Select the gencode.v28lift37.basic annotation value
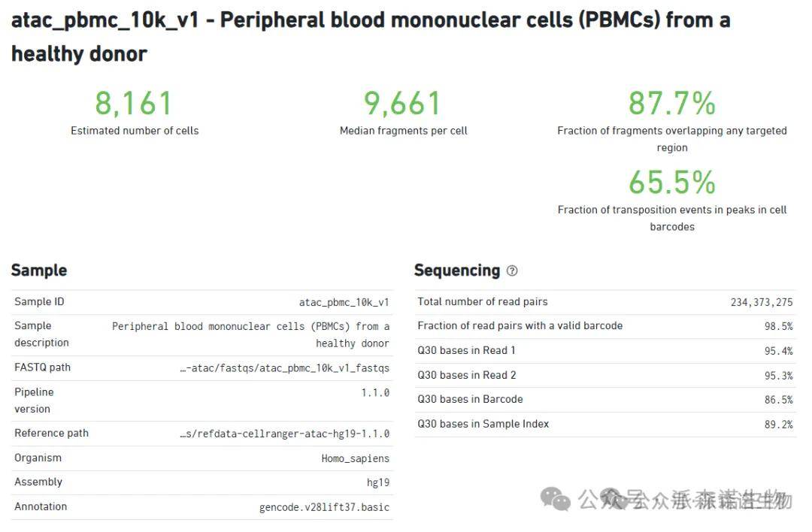This screenshot has height=532, width=812. click(x=324, y=507)
